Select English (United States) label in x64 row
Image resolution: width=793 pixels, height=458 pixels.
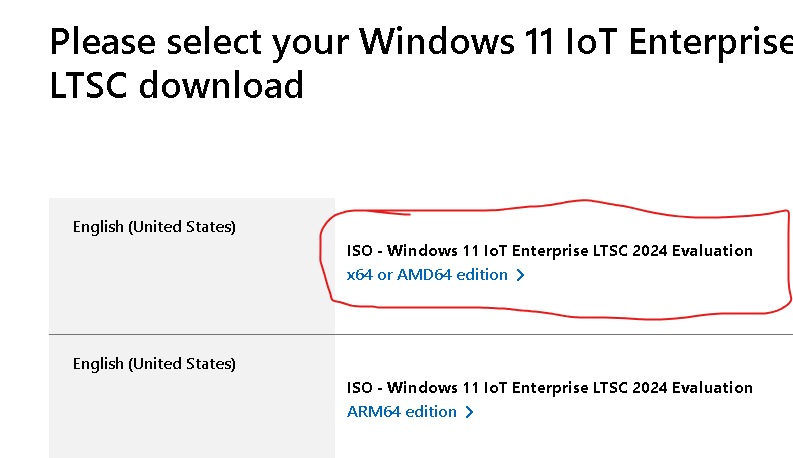(154, 227)
